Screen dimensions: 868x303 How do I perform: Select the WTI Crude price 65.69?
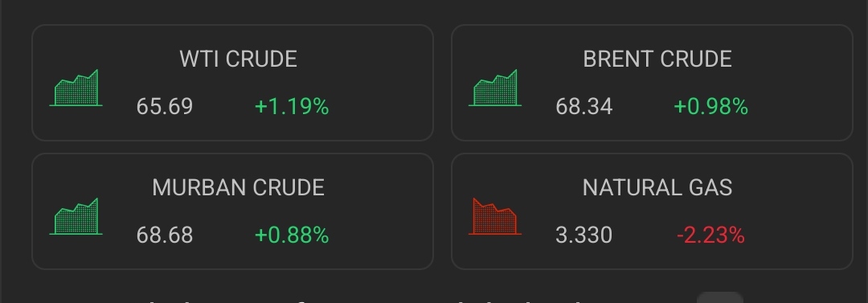pos(165,106)
